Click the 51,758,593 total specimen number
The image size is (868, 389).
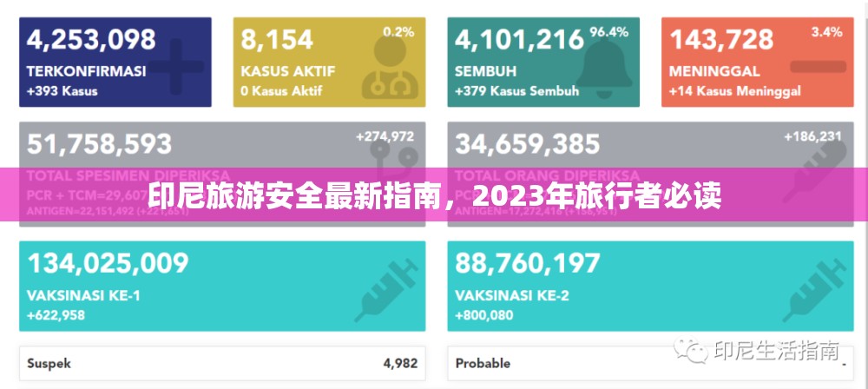pos(99,144)
